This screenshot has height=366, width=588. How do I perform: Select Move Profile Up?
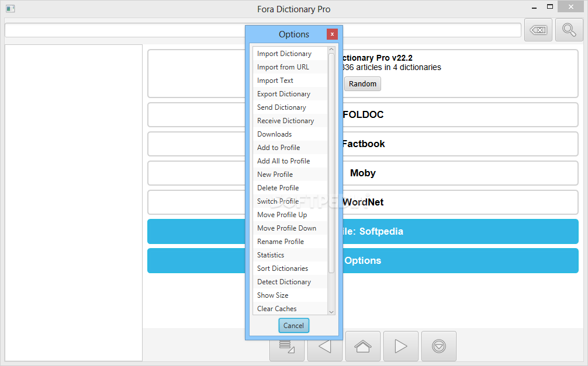[290, 215]
